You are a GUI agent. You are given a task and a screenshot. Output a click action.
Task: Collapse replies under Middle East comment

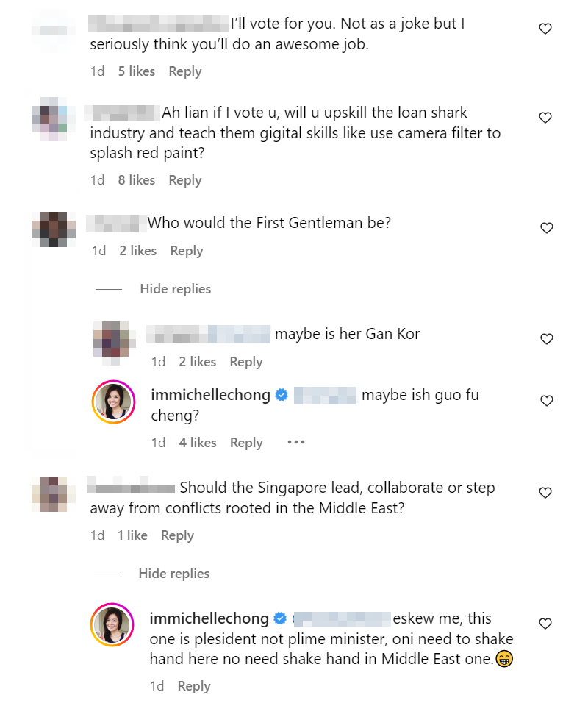[x=173, y=574]
